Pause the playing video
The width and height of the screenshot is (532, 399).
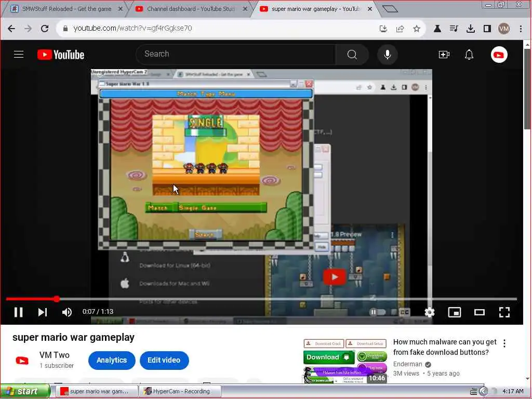point(18,312)
